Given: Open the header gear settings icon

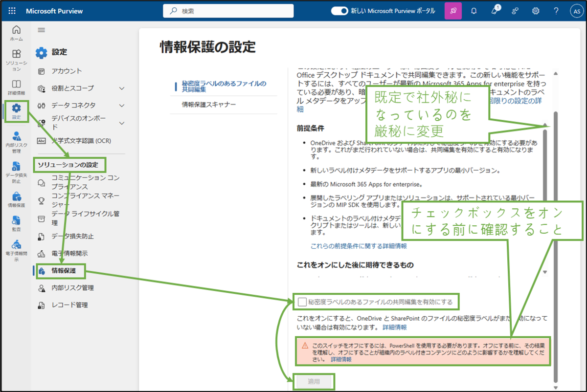Looking at the screenshot, I should point(536,11).
